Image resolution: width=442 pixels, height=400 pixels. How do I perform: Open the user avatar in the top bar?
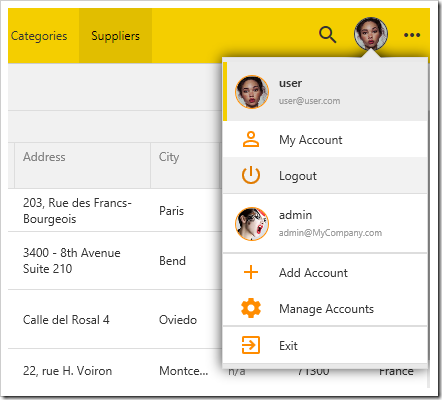(x=371, y=34)
